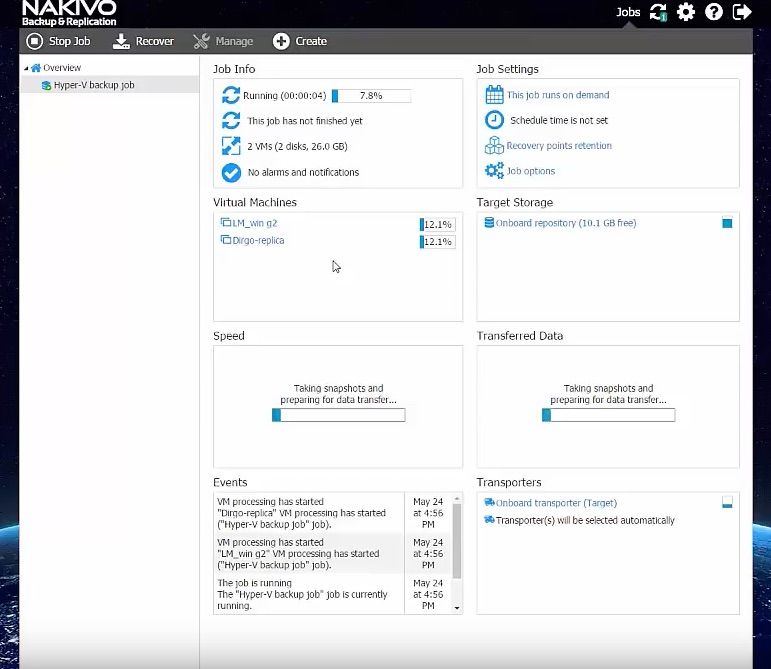Click the Dirgo-replica VM icon
This screenshot has height=669, width=771.
226,240
